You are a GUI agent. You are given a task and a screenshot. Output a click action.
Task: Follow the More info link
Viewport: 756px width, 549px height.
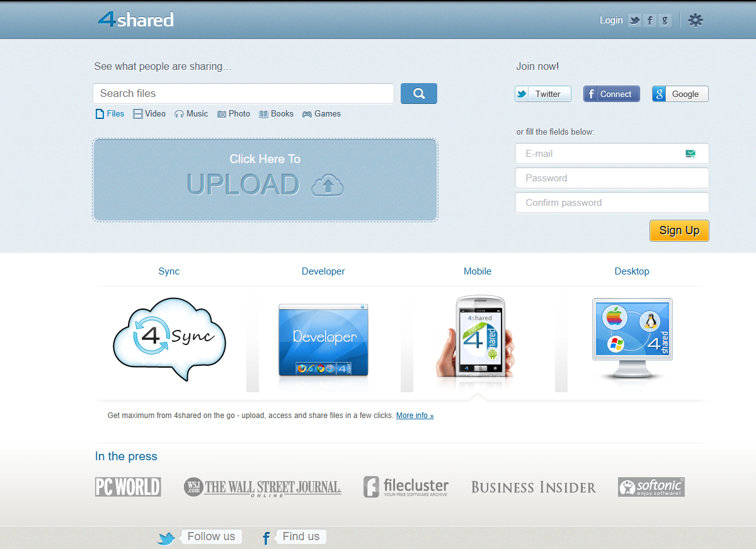coord(415,416)
